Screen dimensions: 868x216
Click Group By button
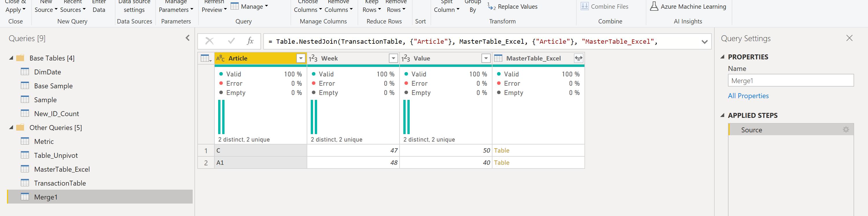pos(473,6)
